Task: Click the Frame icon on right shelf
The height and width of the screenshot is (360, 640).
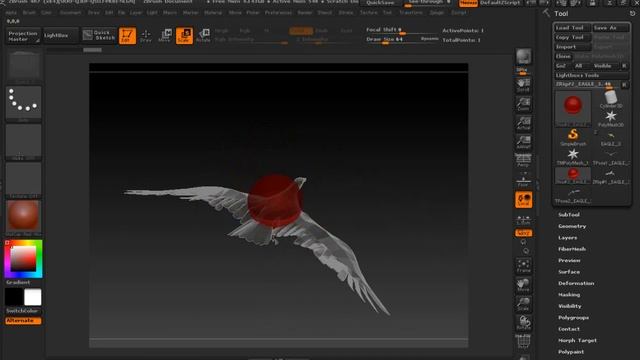Action: pos(523,266)
